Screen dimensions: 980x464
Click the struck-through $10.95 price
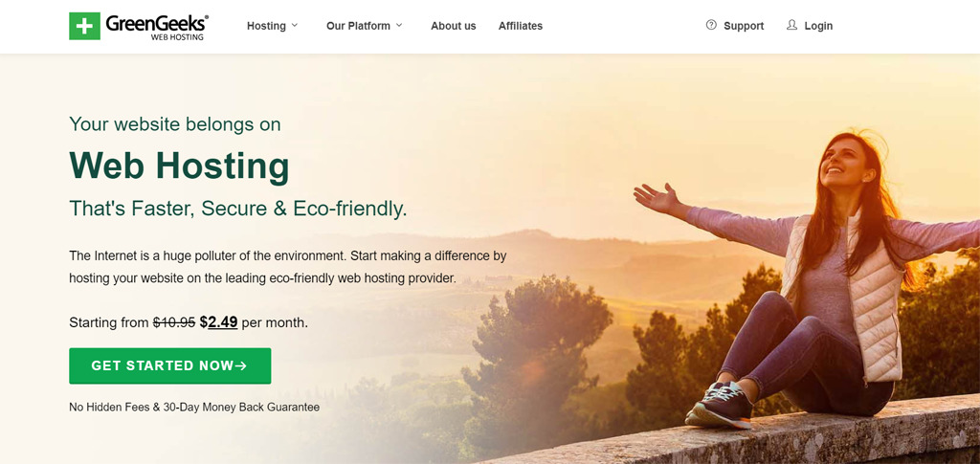pos(174,322)
